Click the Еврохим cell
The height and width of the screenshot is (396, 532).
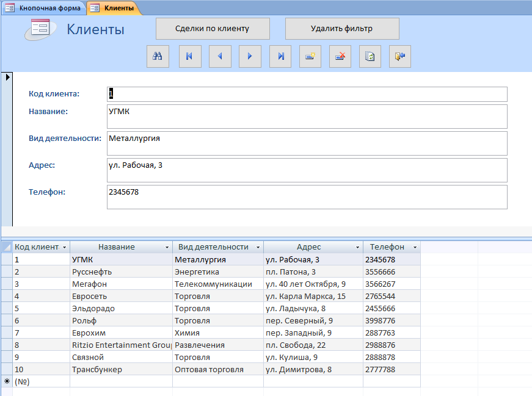coord(121,333)
